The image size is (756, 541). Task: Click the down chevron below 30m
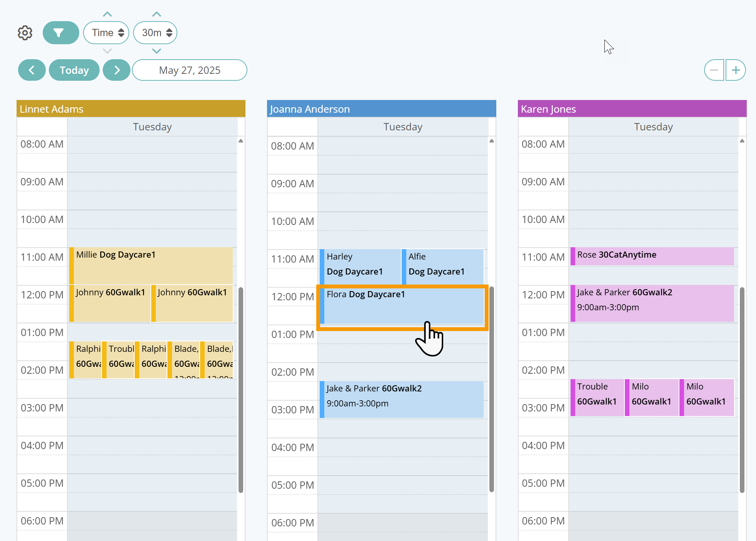click(x=156, y=51)
